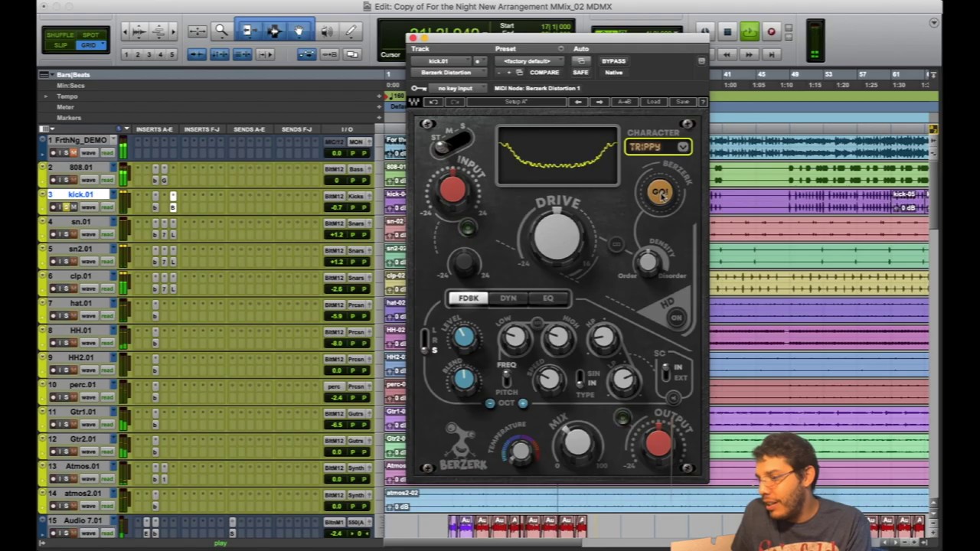Click the sidechain monitor speaker icon
Image resolution: width=980 pixels, height=551 pixels.
click(x=673, y=397)
